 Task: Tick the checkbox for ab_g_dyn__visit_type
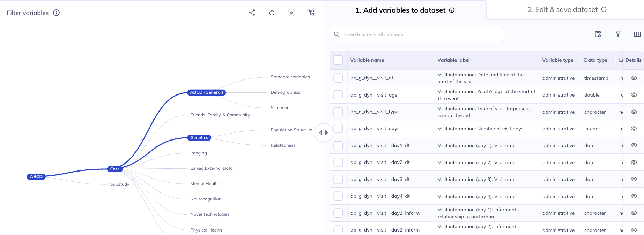click(x=338, y=112)
